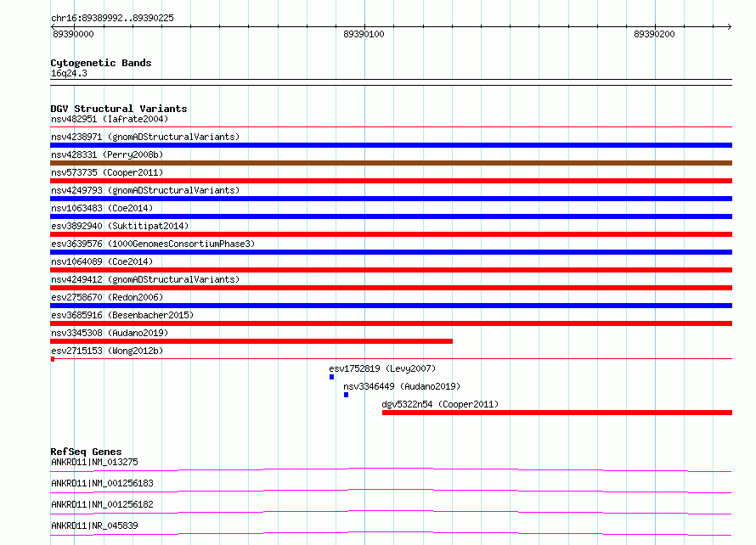Viewport: 756px width, 545px height.
Task: Select the 16q24.3 cytogenetic band label
Action: tap(69, 73)
